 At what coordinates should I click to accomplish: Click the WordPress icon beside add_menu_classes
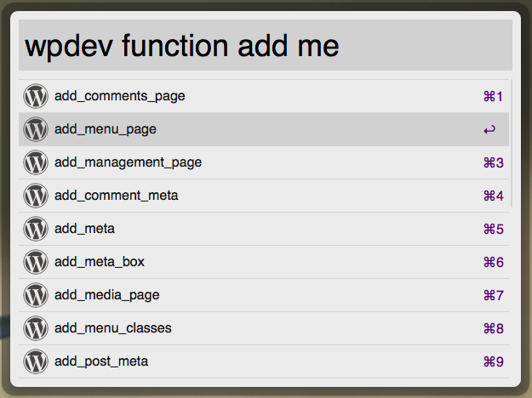(x=36, y=328)
